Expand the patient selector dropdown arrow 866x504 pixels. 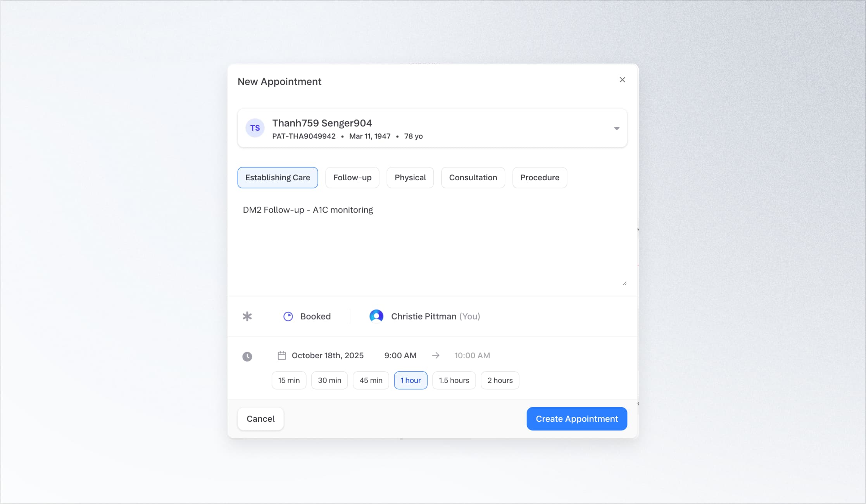616,128
